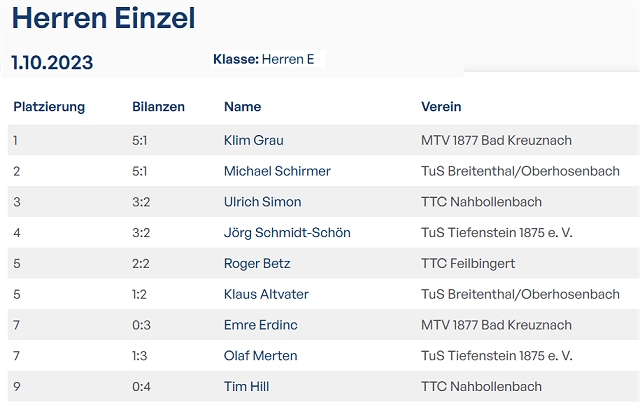Click club MTV 1877 Bad Kreuznach in first row

coord(496,140)
